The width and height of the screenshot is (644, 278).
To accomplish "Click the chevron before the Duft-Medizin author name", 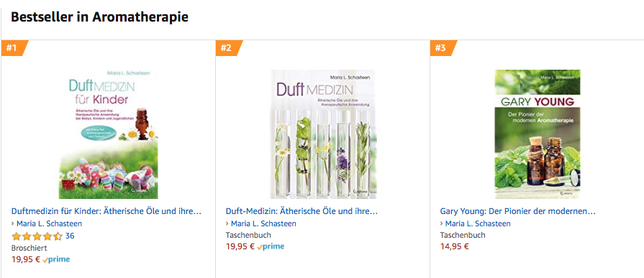I will tap(227, 223).
